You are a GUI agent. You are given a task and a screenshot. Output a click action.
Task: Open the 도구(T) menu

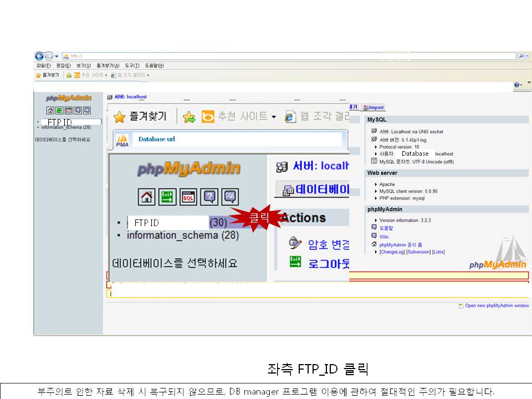point(132,65)
